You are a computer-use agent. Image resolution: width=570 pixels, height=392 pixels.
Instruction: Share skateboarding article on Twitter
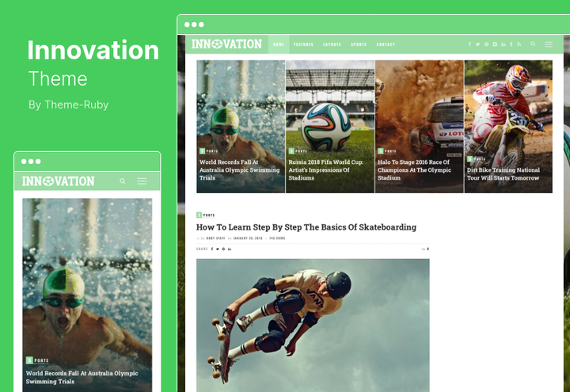point(218,249)
